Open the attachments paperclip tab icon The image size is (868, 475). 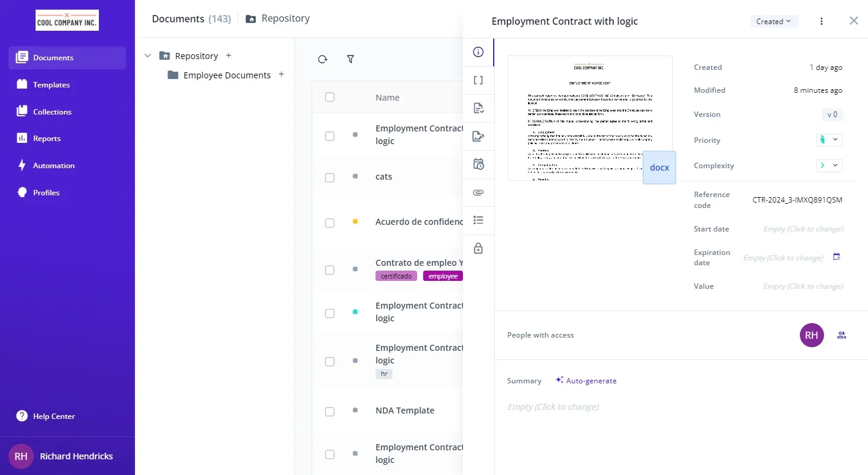[479, 193]
